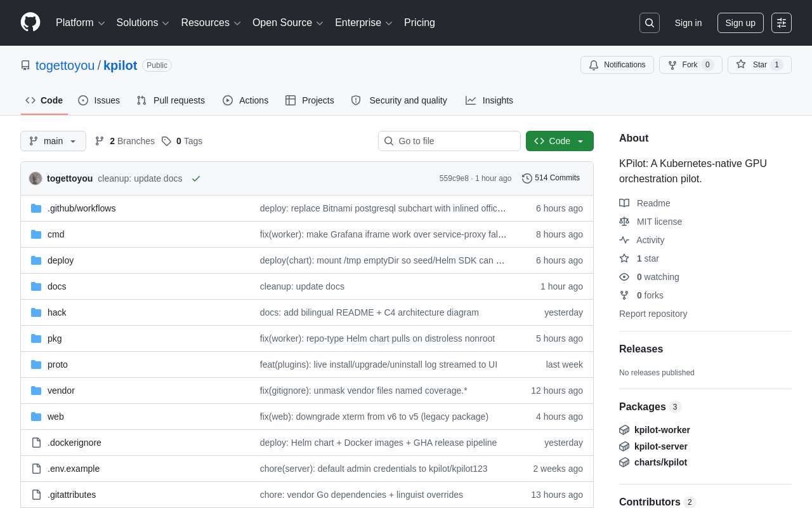
Task: View the 0 Tags link
Action: tap(182, 141)
